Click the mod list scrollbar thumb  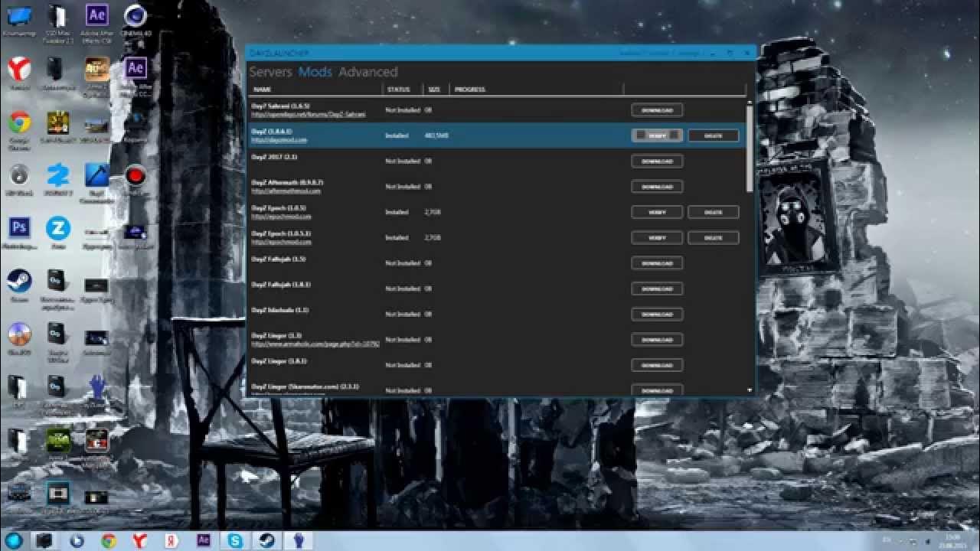tap(750, 148)
